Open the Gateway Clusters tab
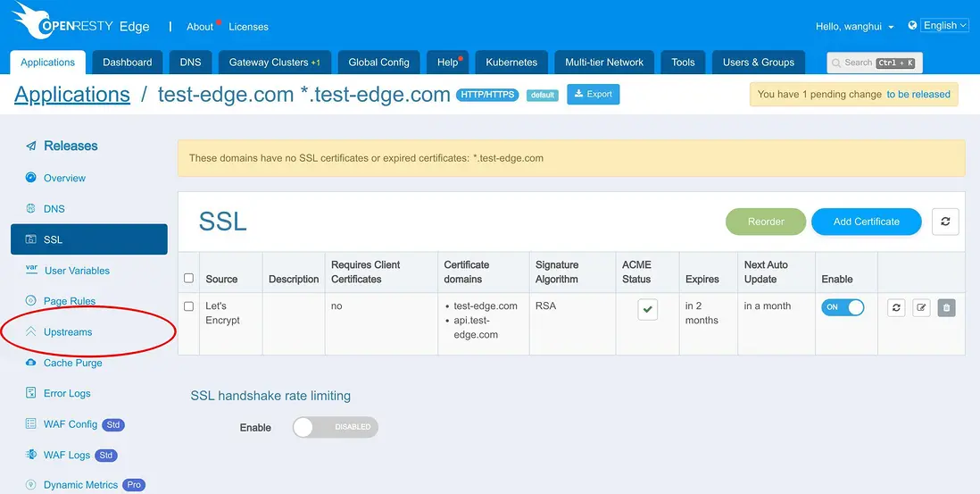 click(x=274, y=63)
